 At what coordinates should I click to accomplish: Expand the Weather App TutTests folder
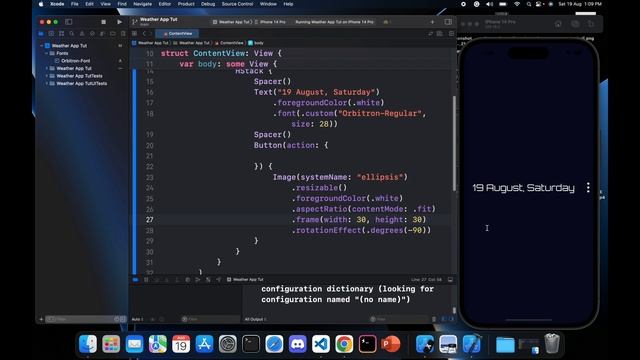(x=47, y=76)
